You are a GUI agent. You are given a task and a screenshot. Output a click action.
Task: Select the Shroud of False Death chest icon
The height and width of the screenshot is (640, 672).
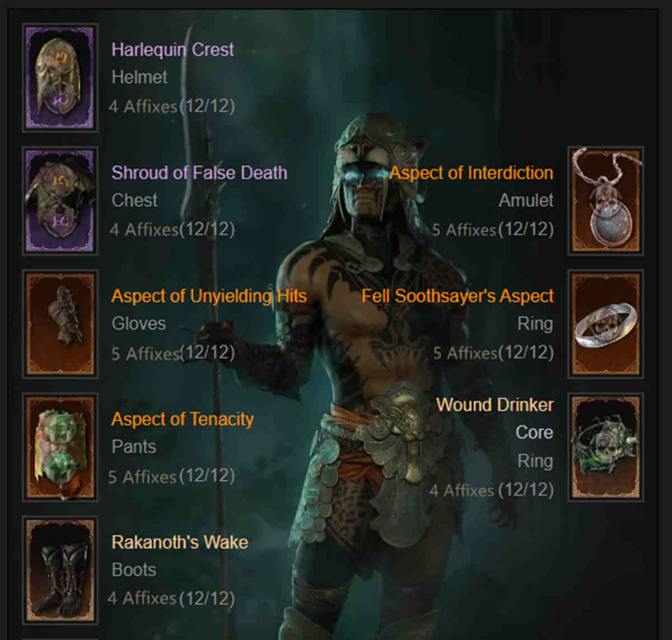pos(60,200)
